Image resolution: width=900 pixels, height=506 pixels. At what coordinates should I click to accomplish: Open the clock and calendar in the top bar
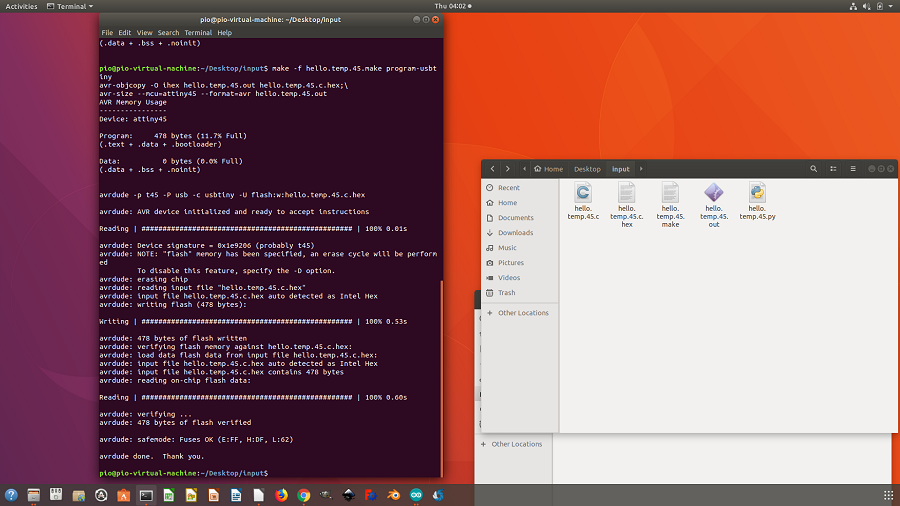point(453,6)
